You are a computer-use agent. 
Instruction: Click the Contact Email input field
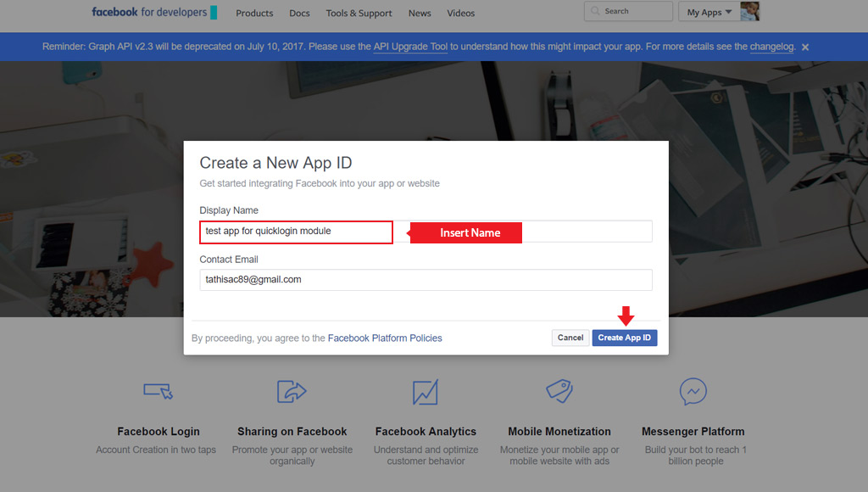point(426,280)
